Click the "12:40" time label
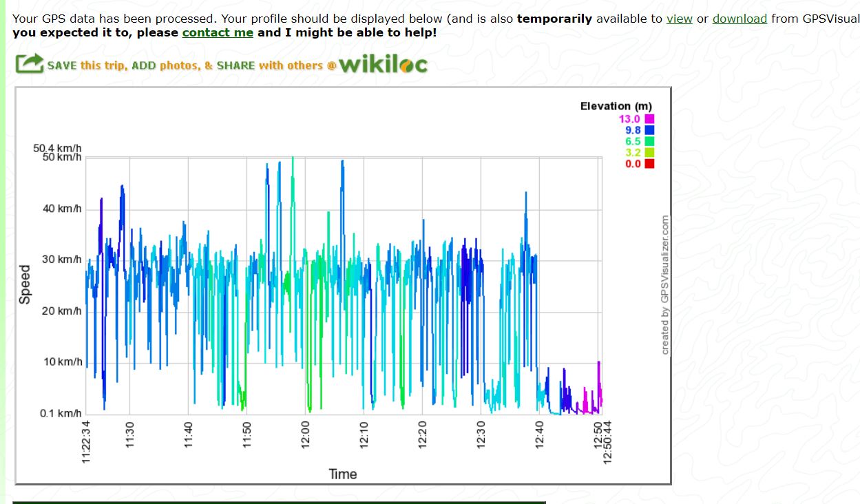This screenshot has height=504, width=860. point(539,435)
